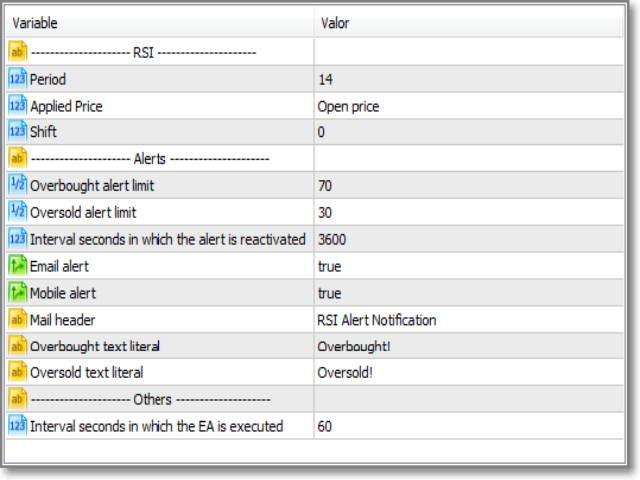Toggle the Email alert true value
The image size is (640, 480).
point(329,266)
